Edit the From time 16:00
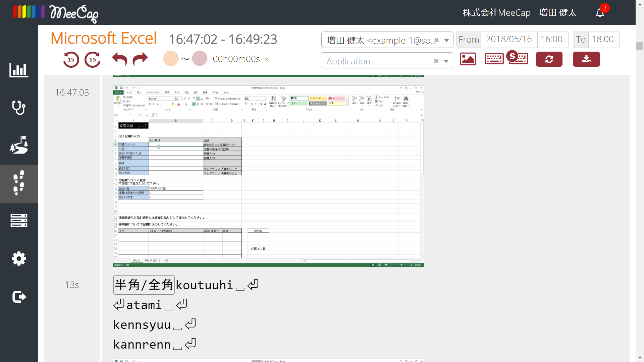The height and width of the screenshot is (362, 644). click(x=552, y=40)
